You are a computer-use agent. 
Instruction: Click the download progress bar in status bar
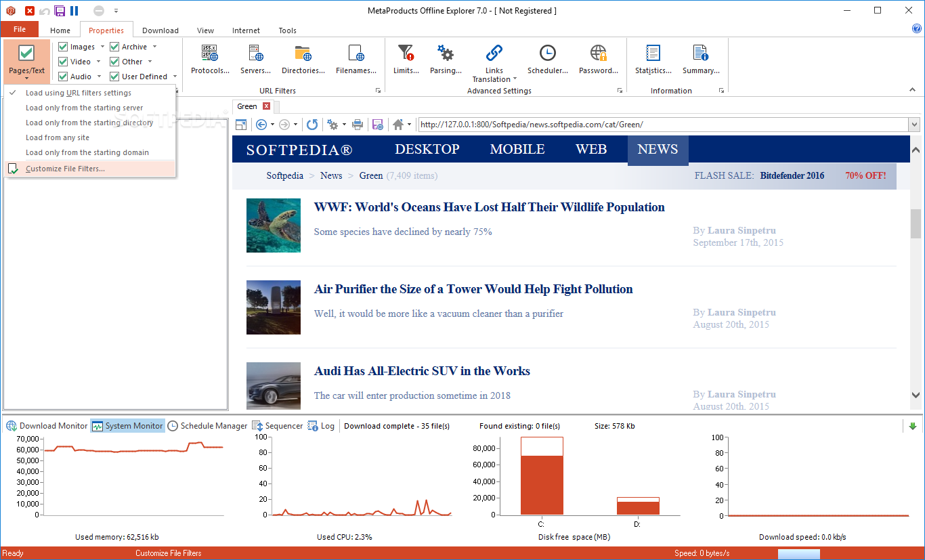(x=799, y=554)
